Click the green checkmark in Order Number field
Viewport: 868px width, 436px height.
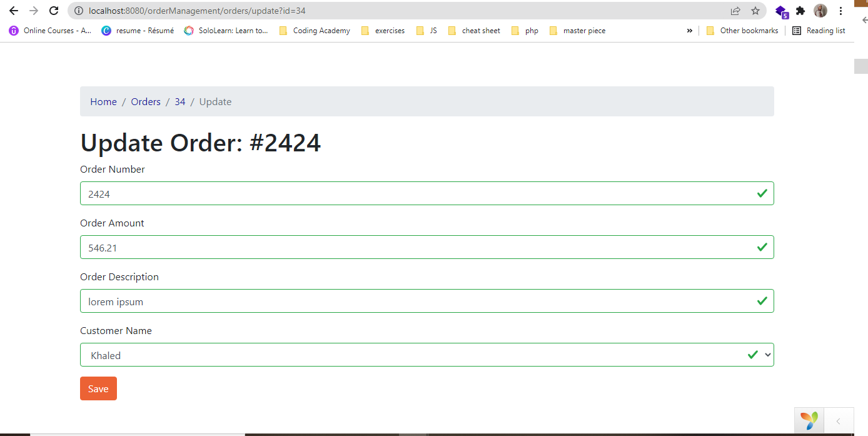762,193
